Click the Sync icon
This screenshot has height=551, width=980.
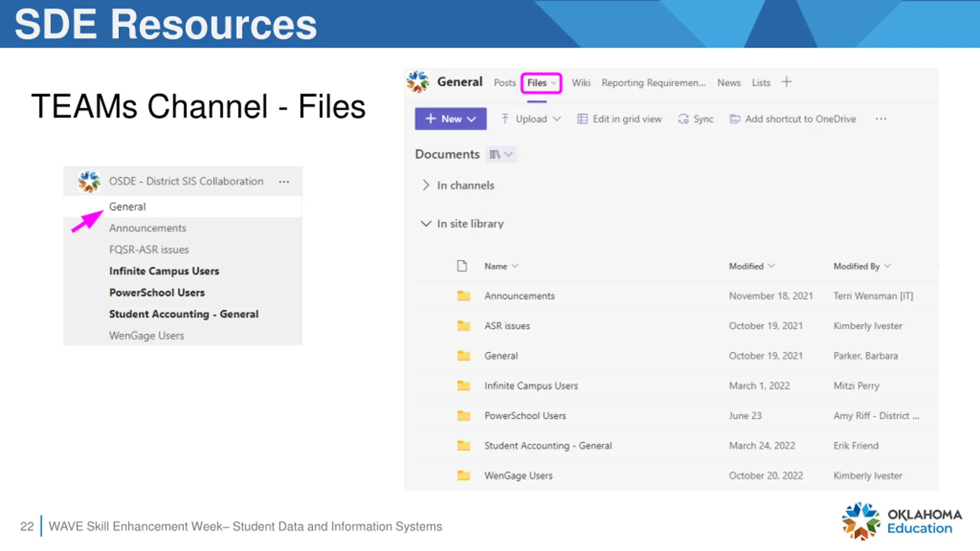(x=683, y=119)
